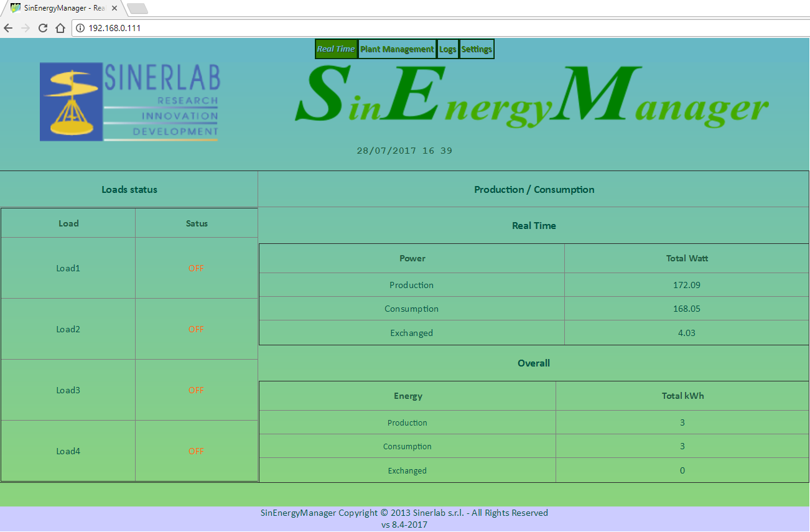Select the 4.03 exchanged value
810x532 pixels.
click(687, 333)
